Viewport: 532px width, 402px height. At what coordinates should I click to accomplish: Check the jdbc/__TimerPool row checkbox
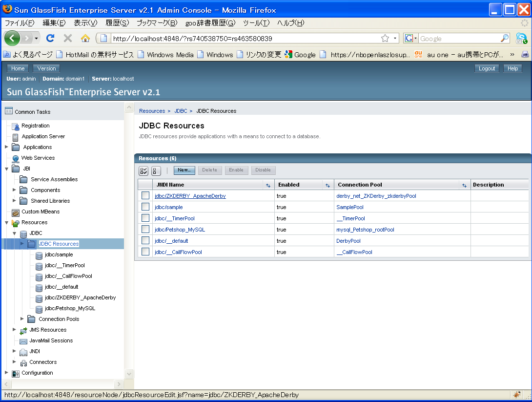click(145, 218)
